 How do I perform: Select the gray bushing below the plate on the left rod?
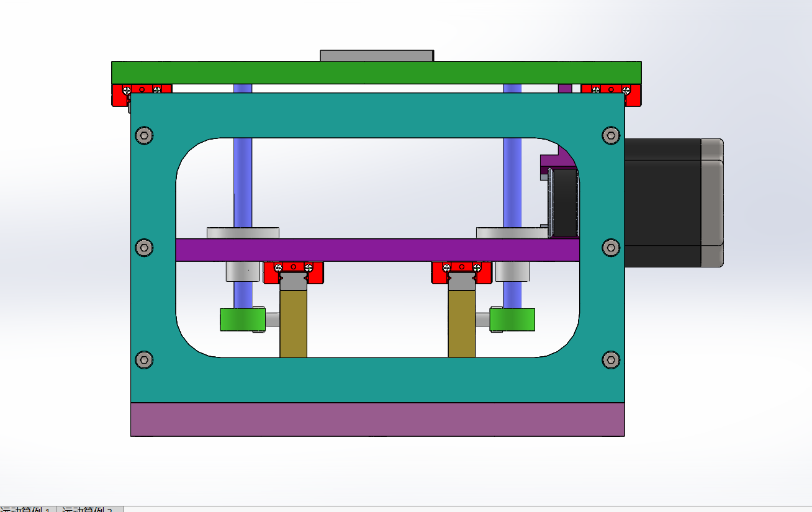pos(243,272)
